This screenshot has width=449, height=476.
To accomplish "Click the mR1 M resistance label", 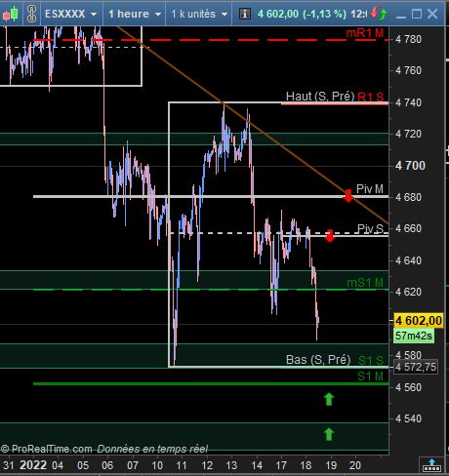I will pyautogui.click(x=365, y=33).
